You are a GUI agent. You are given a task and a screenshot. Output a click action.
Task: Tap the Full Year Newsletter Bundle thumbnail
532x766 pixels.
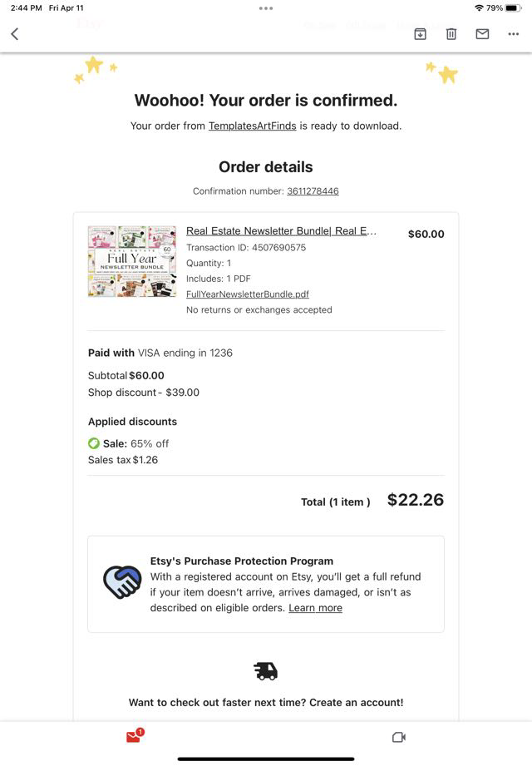pos(132,261)
